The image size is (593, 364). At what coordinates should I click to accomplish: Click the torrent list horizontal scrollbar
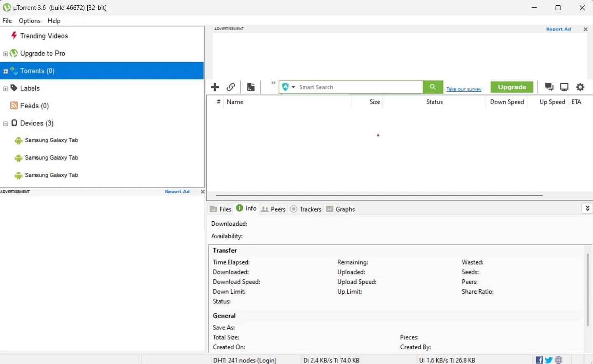tap(379, 195)
